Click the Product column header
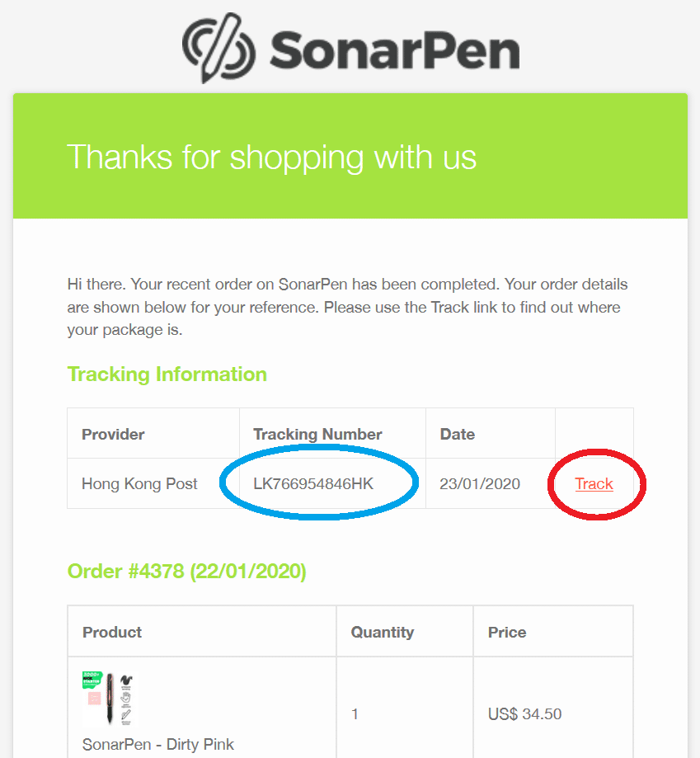Viewport: 700px width, 758px height. 112,633
